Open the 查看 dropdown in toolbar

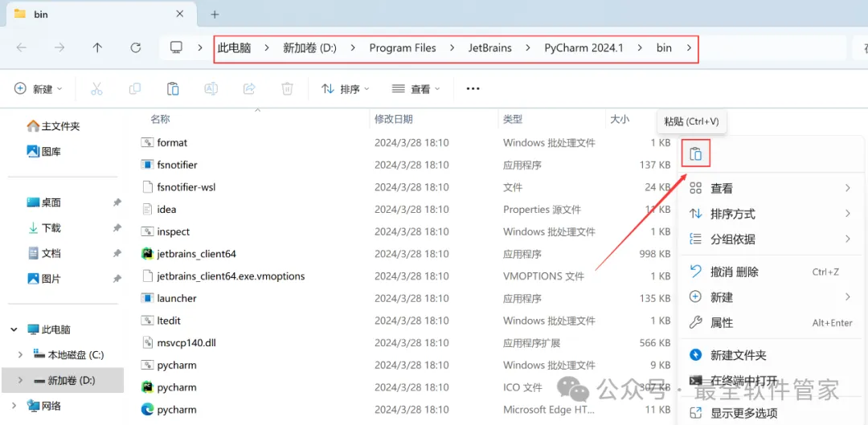click(x=416, y=88)
